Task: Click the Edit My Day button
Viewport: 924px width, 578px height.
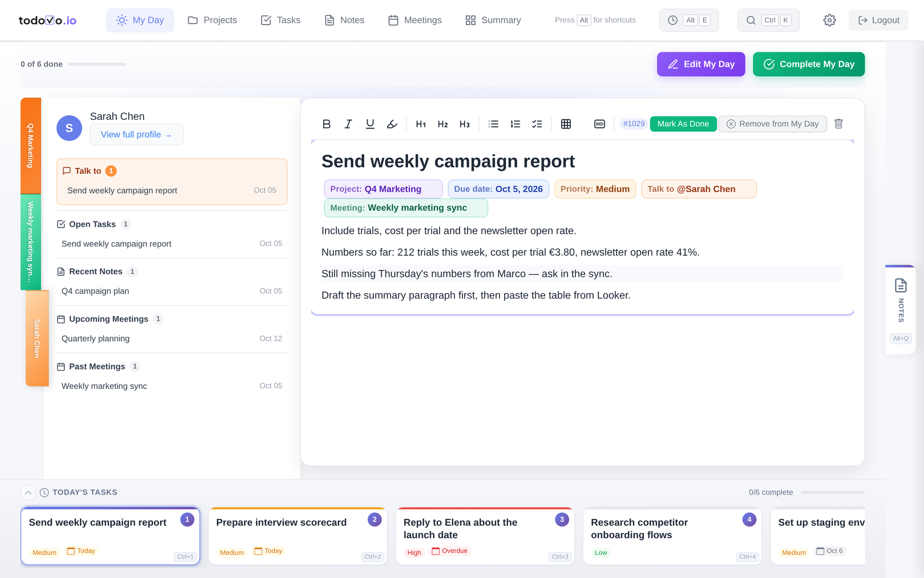Action: pyautogui.click(x=701, y=64)
